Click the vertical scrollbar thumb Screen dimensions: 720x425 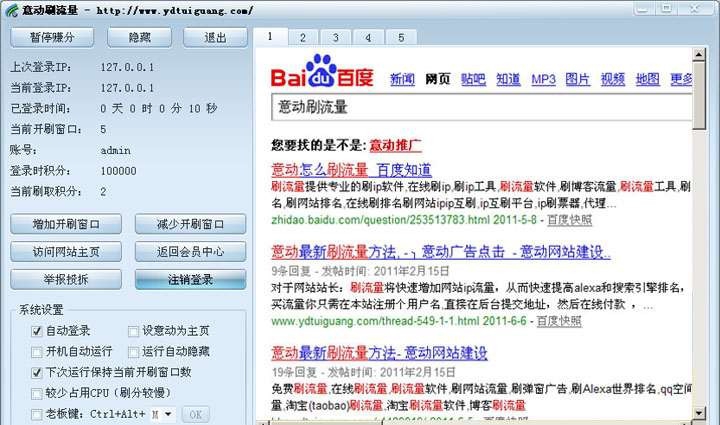click(x=699, y=95)
